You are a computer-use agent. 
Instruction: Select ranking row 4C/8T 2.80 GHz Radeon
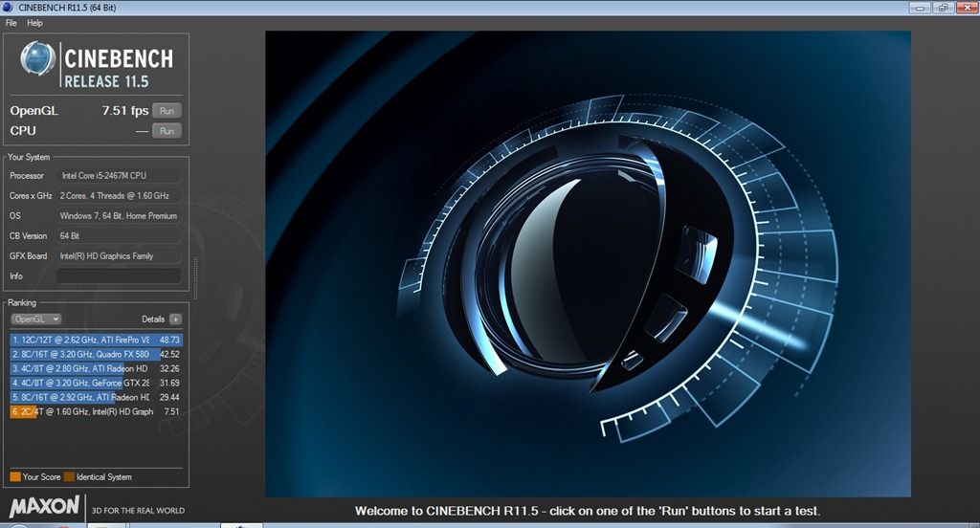coord(97,368)
